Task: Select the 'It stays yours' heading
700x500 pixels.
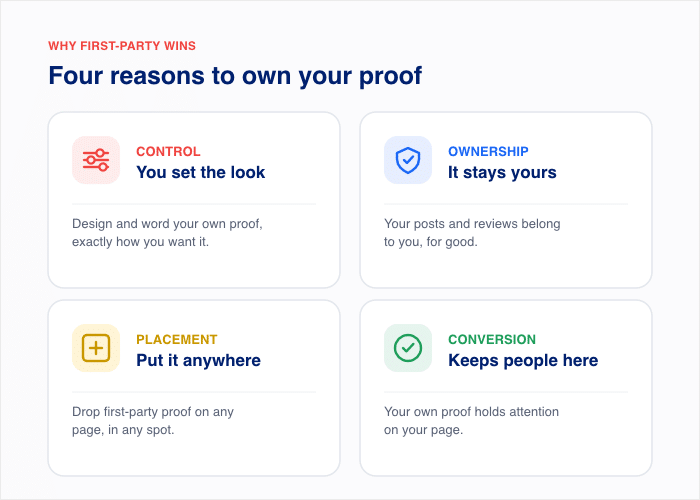Action: [502, 172]
